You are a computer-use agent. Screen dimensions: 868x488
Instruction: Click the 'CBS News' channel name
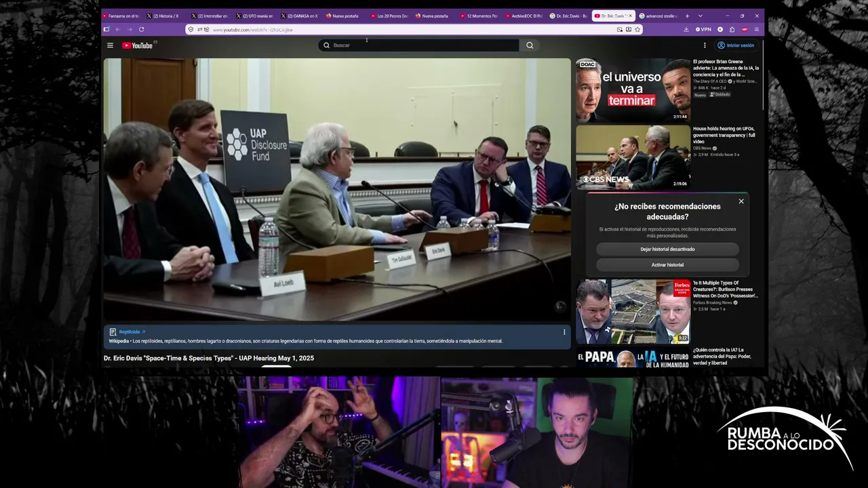702,148
